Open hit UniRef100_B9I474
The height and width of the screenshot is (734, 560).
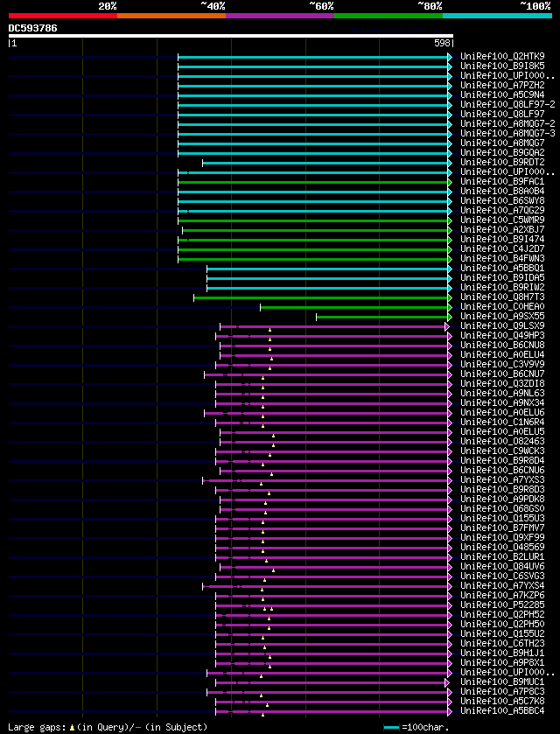[x=502, y=239]
